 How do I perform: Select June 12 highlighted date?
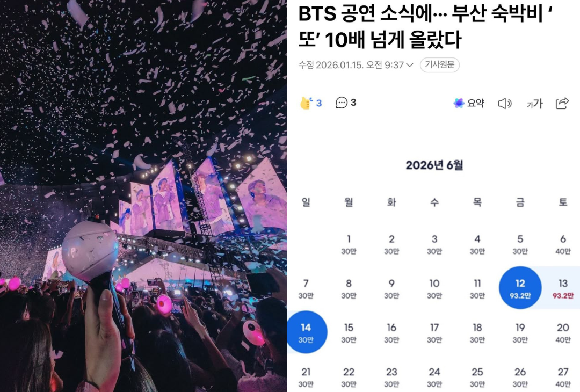coord(520,288)
